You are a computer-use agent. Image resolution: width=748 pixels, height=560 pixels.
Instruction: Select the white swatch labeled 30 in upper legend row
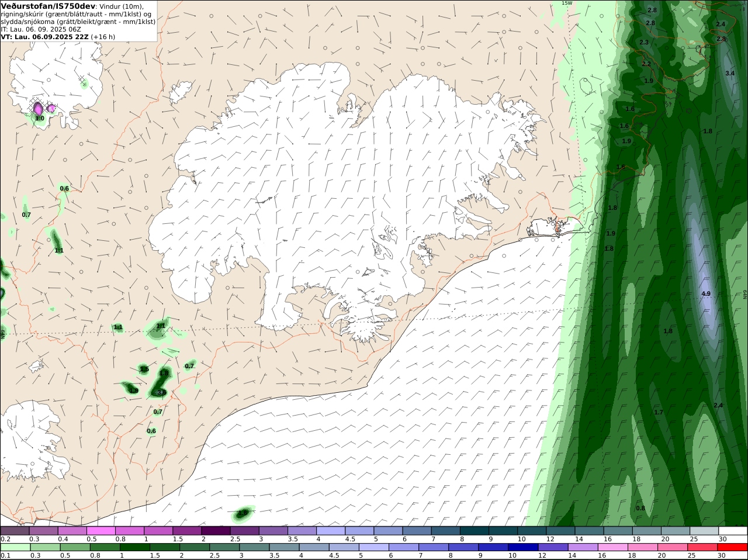732,531
